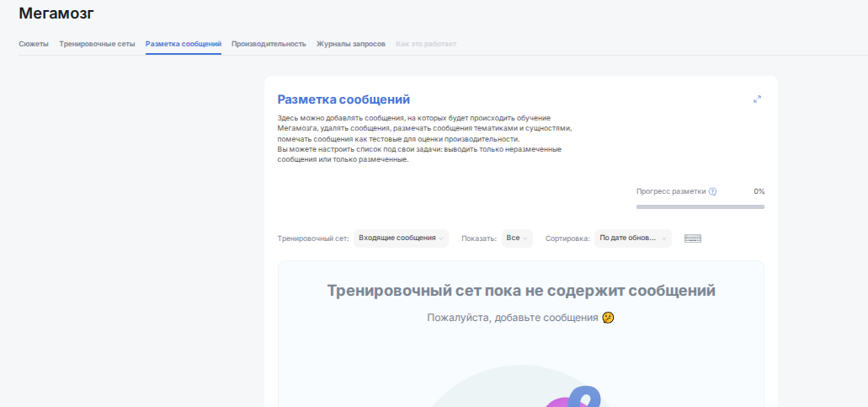Open the Сортировка dropdown with По дате обнов...
Viewport: 868px width, 407px height.
(x=633, y=238)
